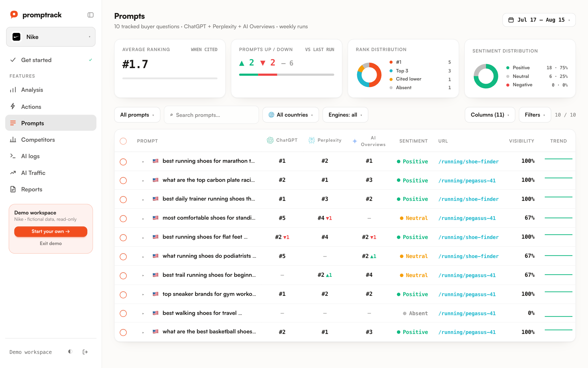The image size is (588, 368).
Task: Sort by the SENTIMENT column header
Action: coord(413,141)
